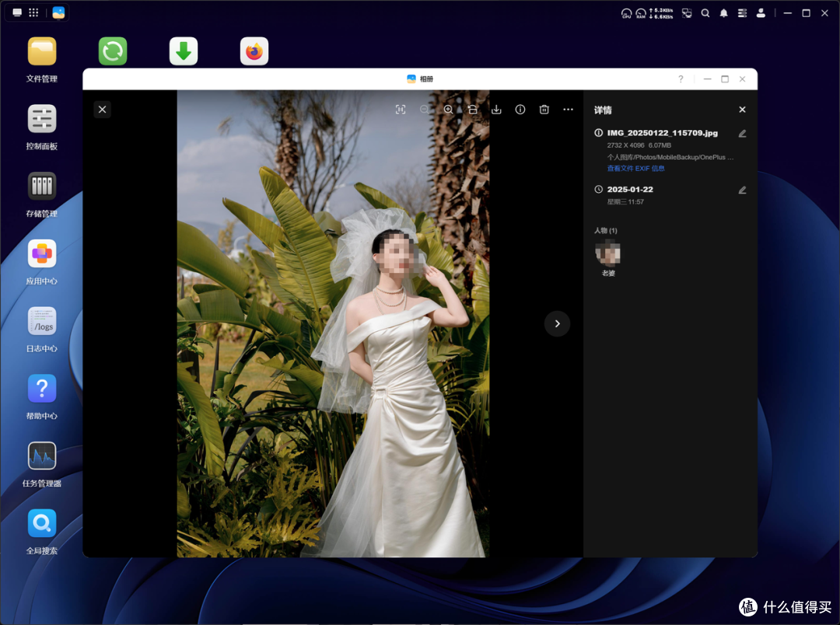The image size is (840, 625).
Task: Open the 文件管理 file manager icon
Action: point(42,51)
